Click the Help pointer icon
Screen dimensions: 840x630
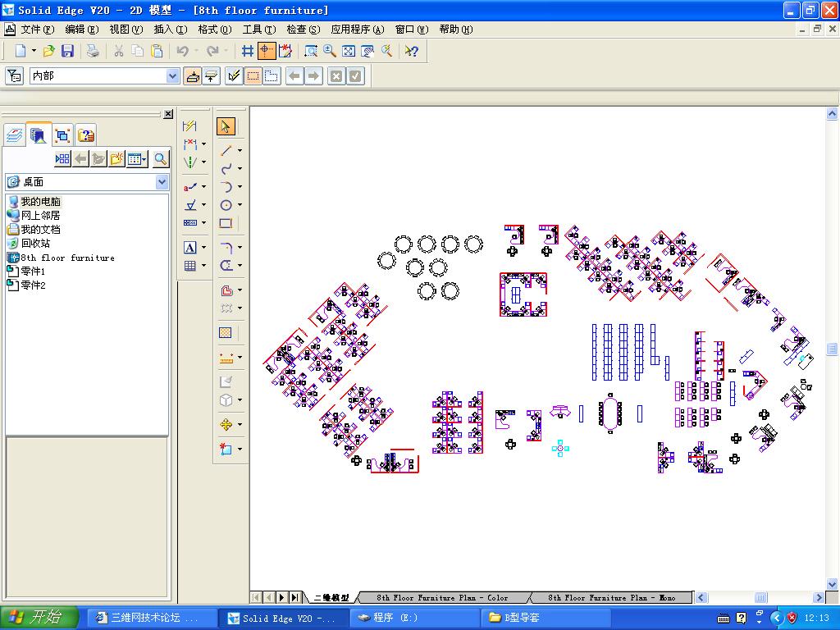(412, 51)
